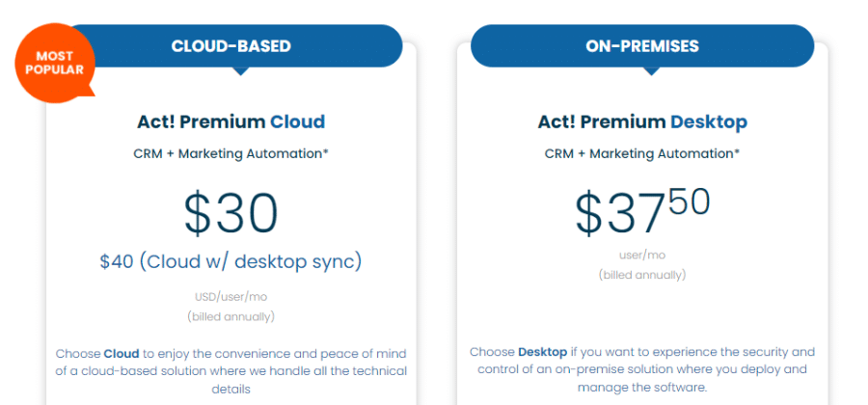Viewport: 868px width, 405px height.
Task: Click CRM + Marketing Automation under Cloud
Action: [231, 154]
